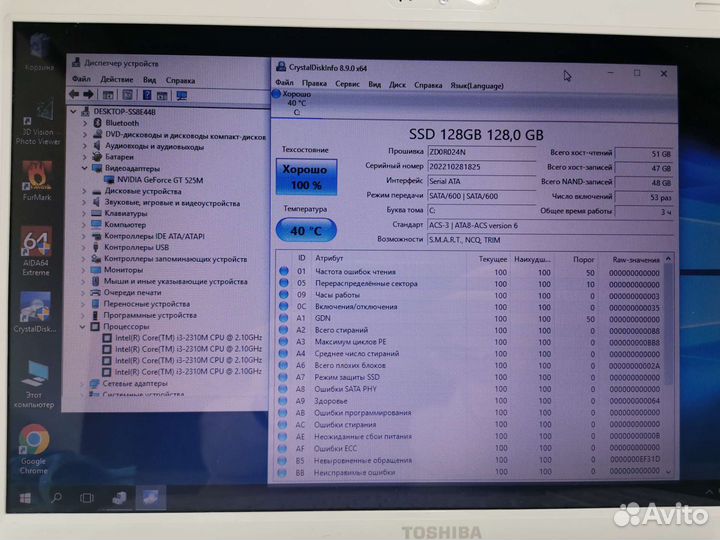Click Порог column header
720x540 pixels.
click(x=584, y=260)
